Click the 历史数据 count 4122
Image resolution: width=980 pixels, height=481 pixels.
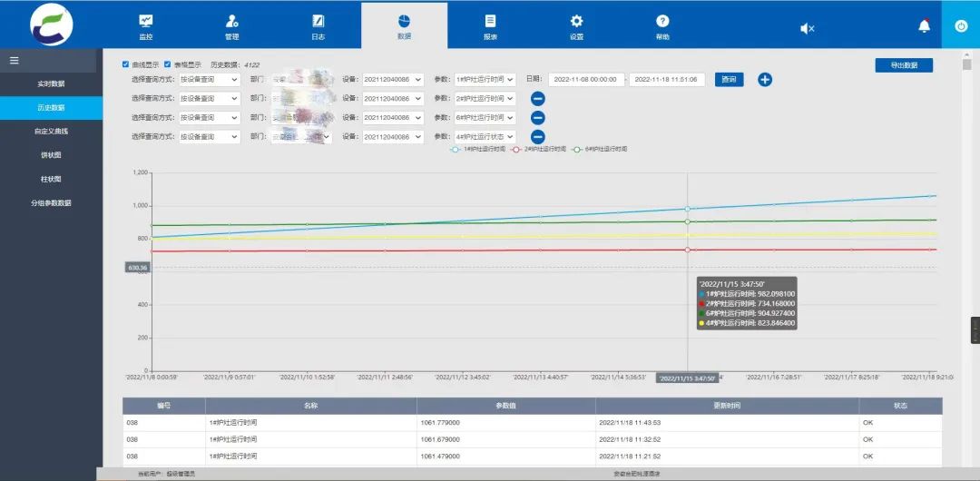[252, 64]
